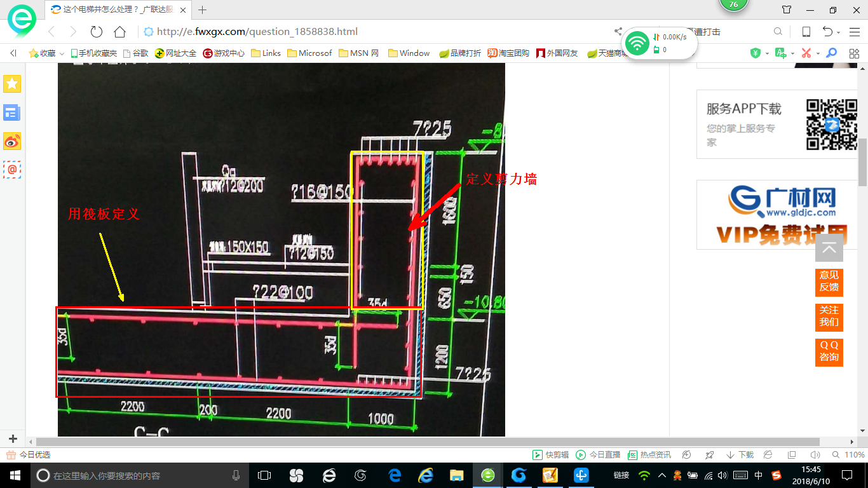Click the 服务APP下载 QR code card
The height and width of the screenshot is (488, 868).
click(776, 125)
